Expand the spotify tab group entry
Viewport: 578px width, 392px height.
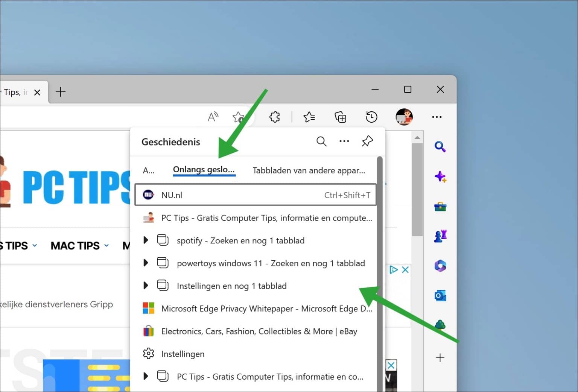[x=146, y=240]
